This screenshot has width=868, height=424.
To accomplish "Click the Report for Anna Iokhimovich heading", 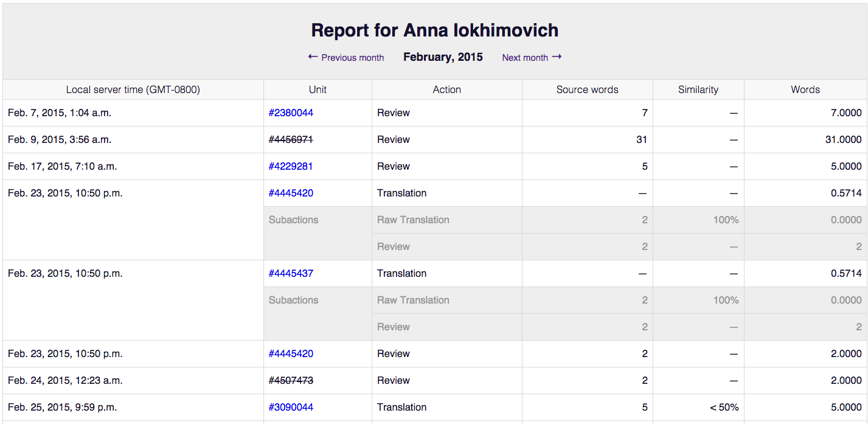I will click(x=434, y=30).
